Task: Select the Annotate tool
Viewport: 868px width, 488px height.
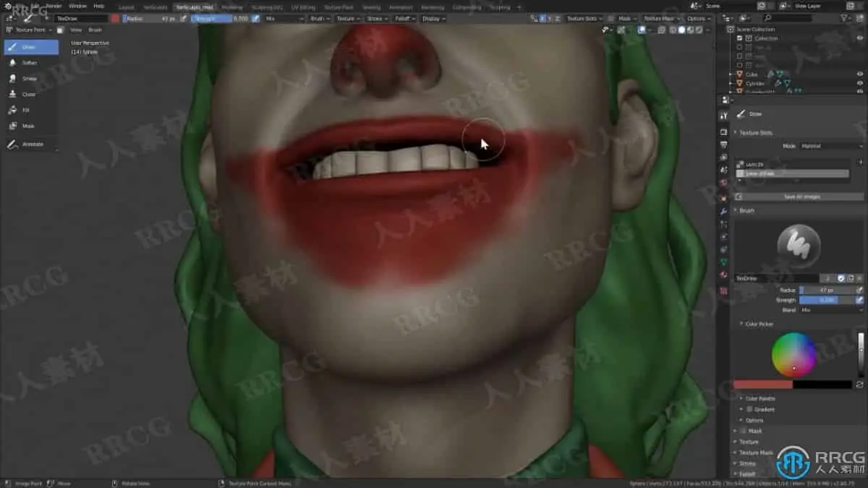Action: click(31, 144)
